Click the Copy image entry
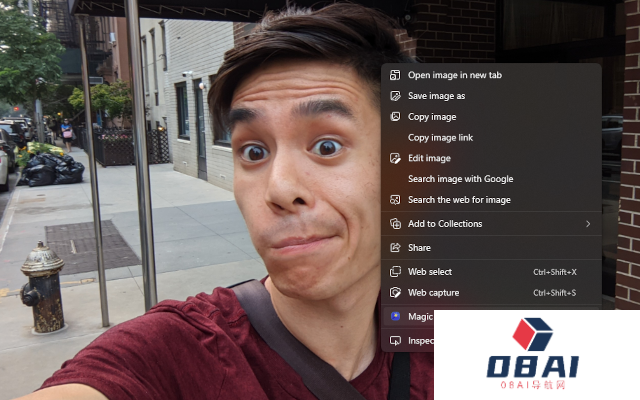Viewport: 640px width, 400px height. [491, 117]
